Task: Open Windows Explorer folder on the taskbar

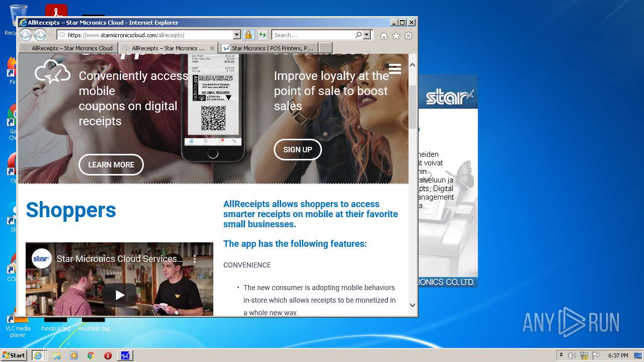Action: click(57, 355)
